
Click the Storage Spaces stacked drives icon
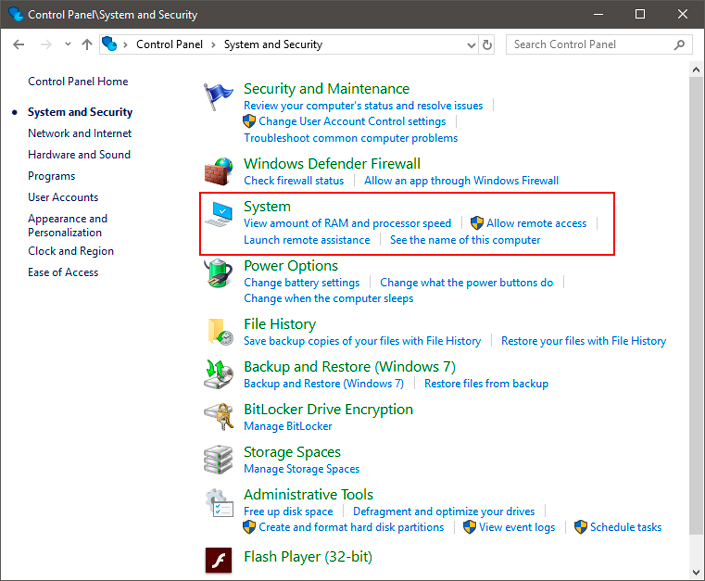pyautogui.click(x=219, y=460)
